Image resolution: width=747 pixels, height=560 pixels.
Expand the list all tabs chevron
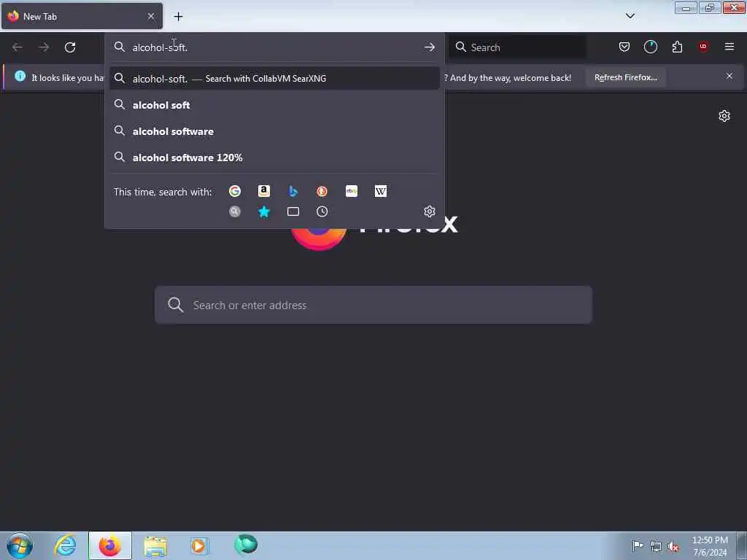[x=630, y=16]
